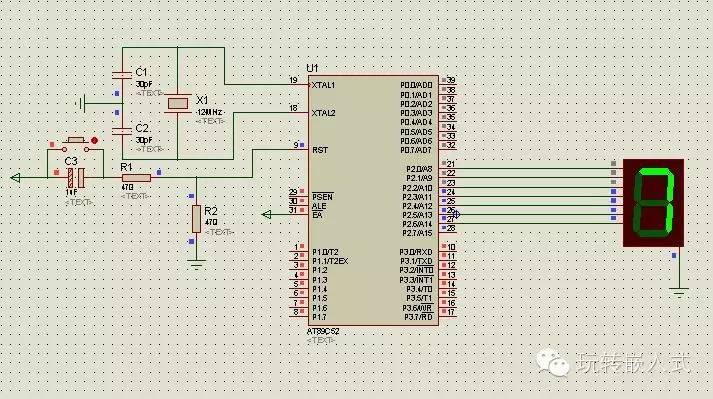Toggle the reset push button switch

tap(75, 143)
